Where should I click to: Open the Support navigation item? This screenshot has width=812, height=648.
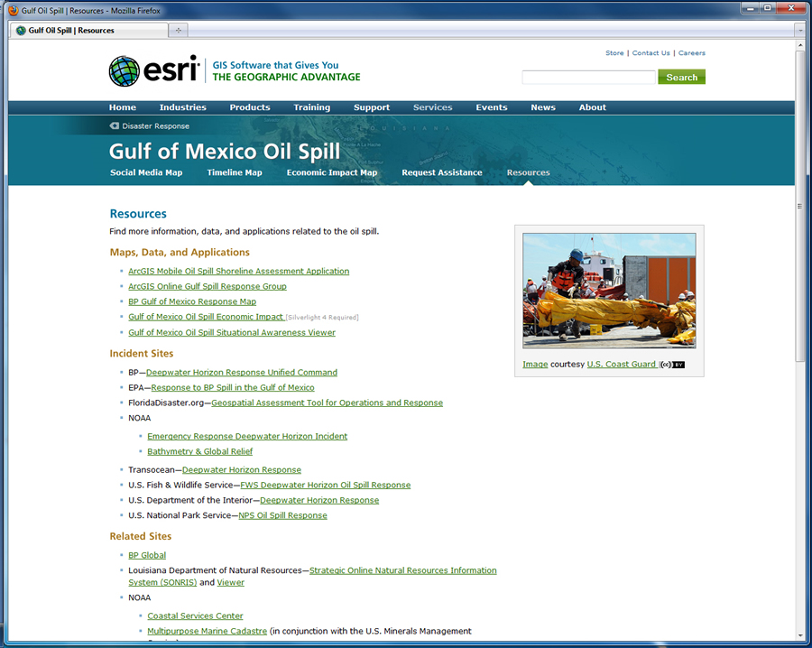(372, 107)
